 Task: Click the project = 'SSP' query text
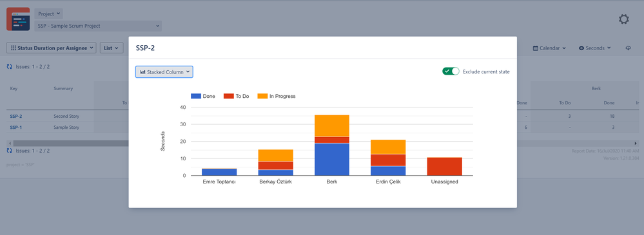[21, 164]
